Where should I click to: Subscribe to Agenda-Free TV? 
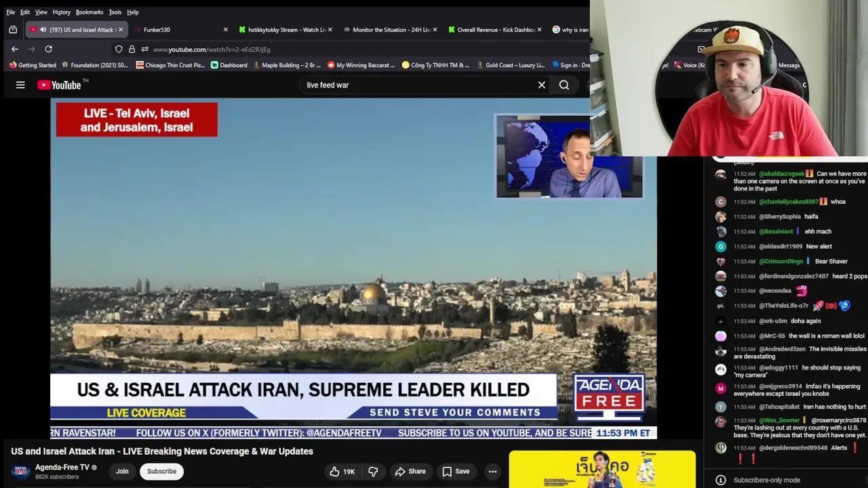click(x=161, y=471)
